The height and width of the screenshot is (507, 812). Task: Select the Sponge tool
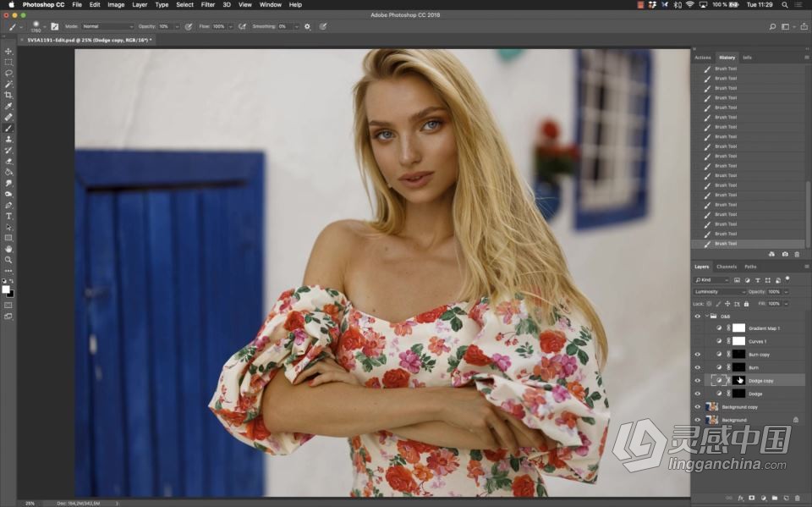point(8,194)
